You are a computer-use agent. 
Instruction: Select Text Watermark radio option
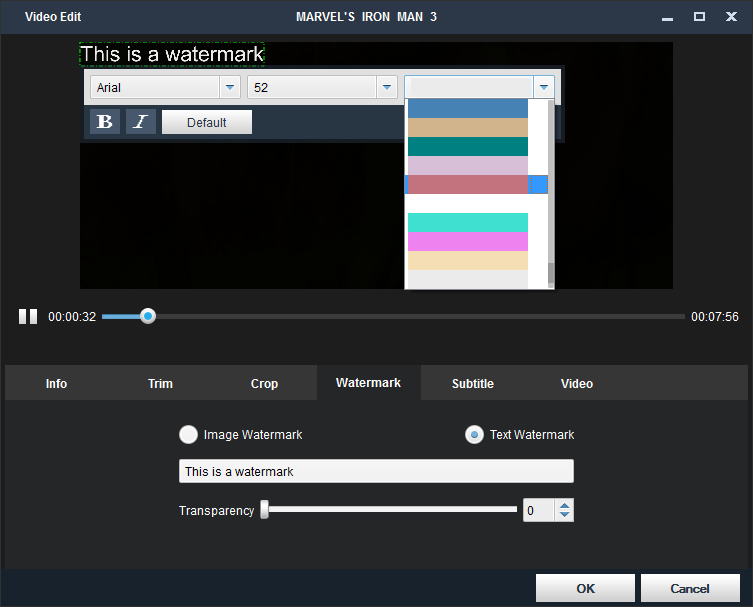point(474,435)
